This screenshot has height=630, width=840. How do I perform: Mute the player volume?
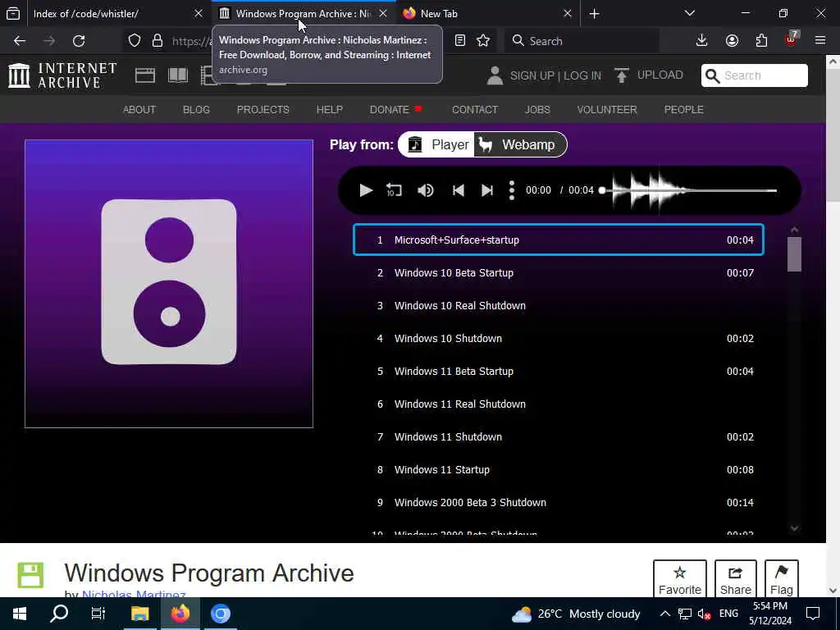(x=426, y=190)
